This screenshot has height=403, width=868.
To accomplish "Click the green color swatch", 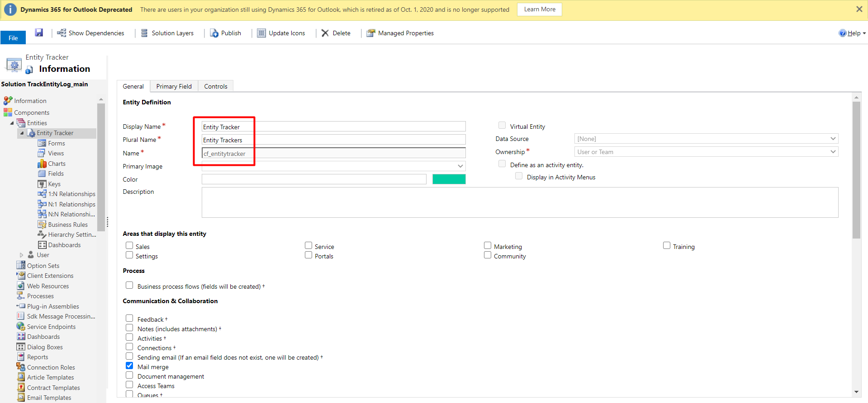I will [449, 179].
